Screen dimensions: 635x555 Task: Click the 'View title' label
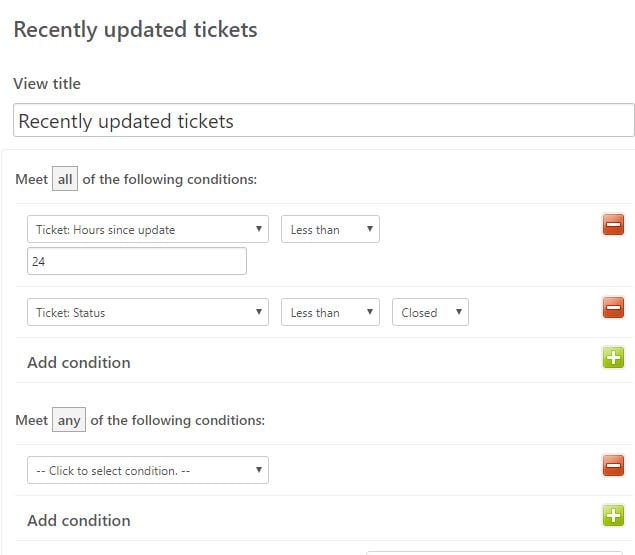point(47,83)
